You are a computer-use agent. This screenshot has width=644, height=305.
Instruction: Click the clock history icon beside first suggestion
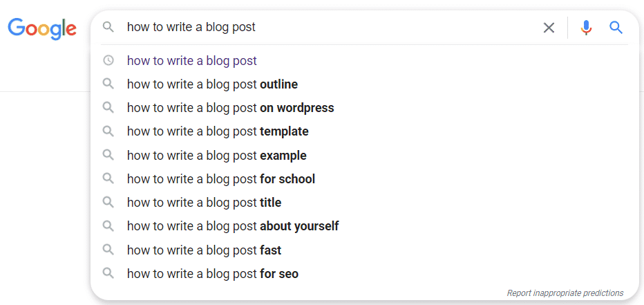pyautogui.click(x=108, y=61)
